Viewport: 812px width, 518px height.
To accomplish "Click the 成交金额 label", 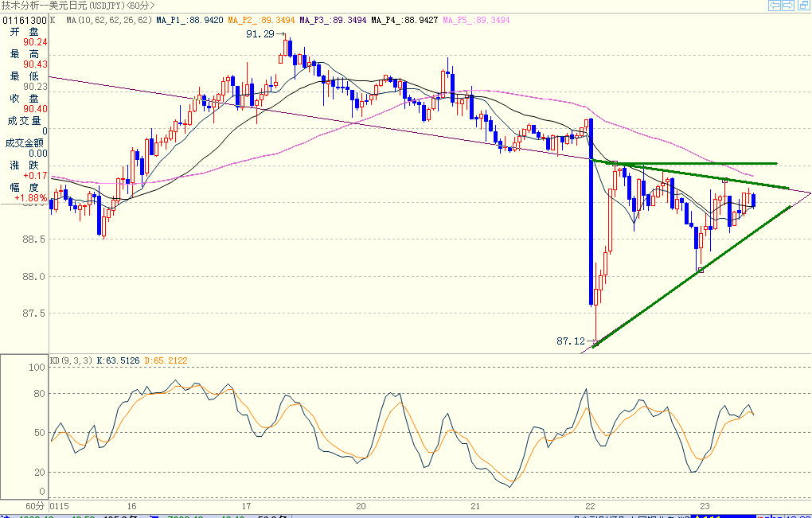I will (x=25, y=142).
